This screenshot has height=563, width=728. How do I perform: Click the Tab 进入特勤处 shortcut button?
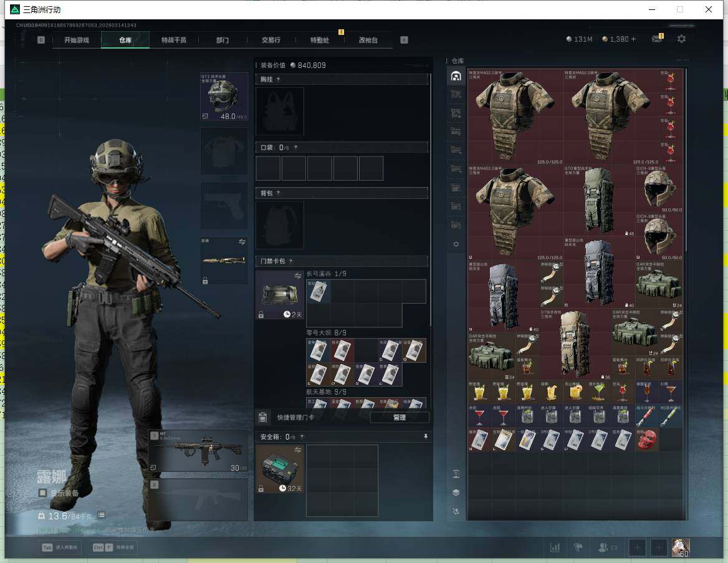(60, 547)
